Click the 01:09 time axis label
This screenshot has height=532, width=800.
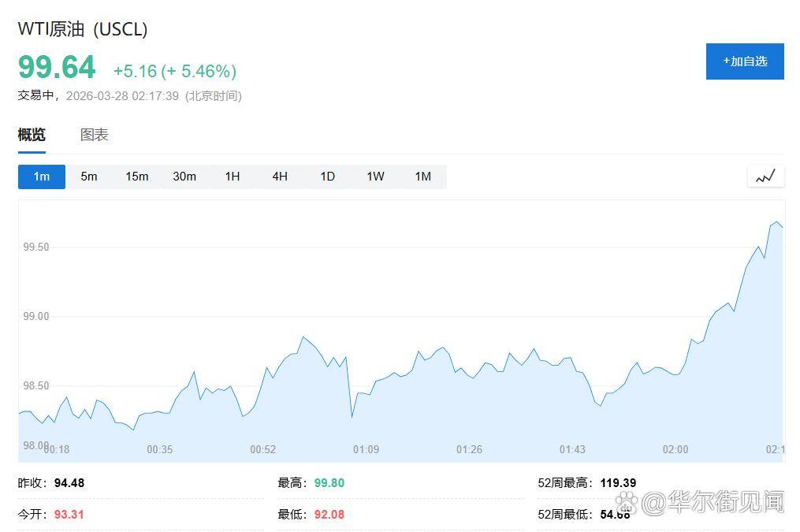366,449
